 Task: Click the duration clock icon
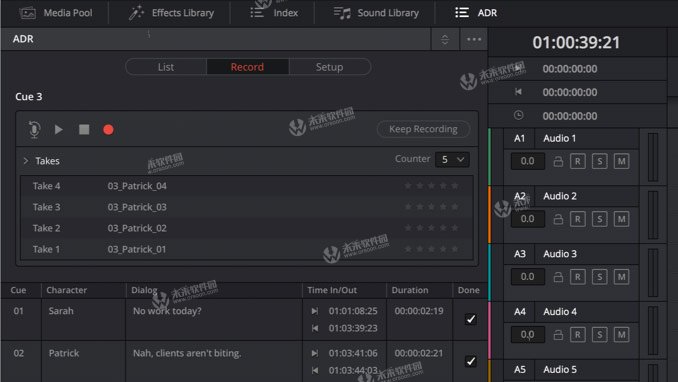point(518,115)
